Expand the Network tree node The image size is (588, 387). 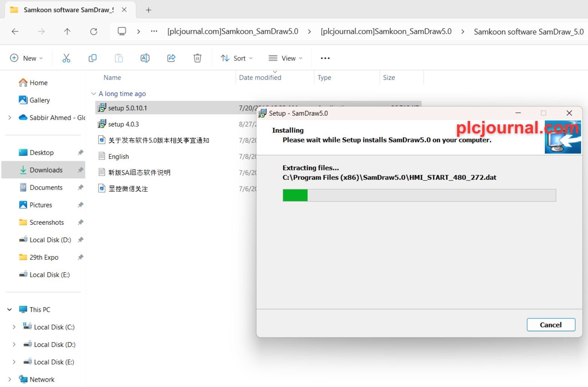(10, 380)
